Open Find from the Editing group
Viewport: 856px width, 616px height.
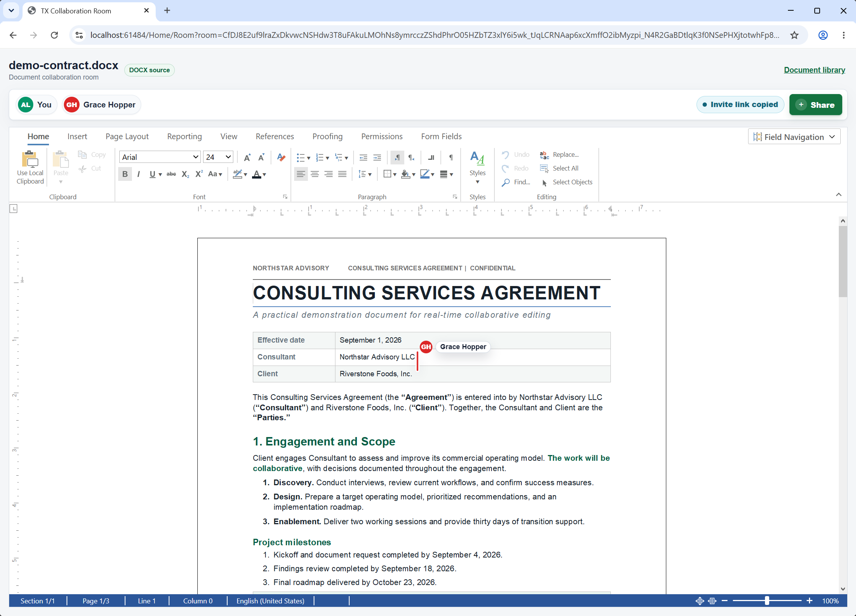pyautogui.click(x=516, y=182)
